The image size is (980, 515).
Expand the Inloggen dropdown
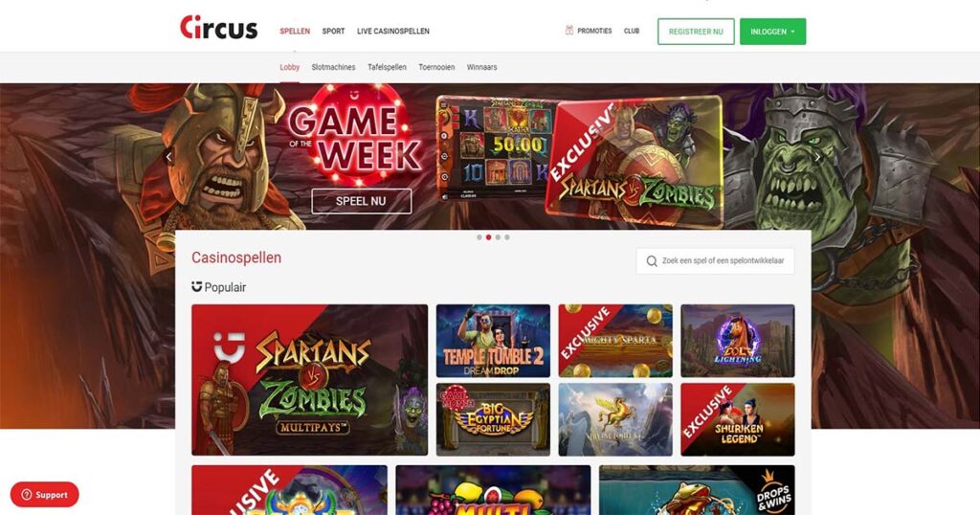[x=772, y=32]
